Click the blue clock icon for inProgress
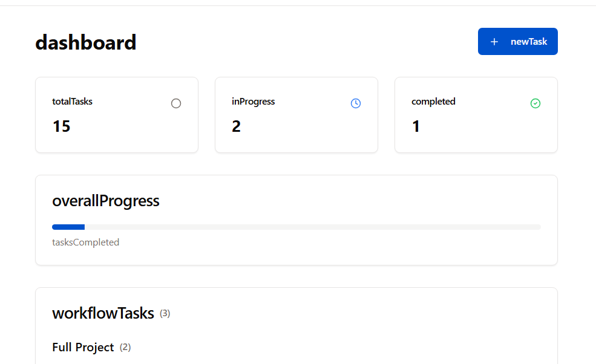596x364 pixels. tap(356, 103)
